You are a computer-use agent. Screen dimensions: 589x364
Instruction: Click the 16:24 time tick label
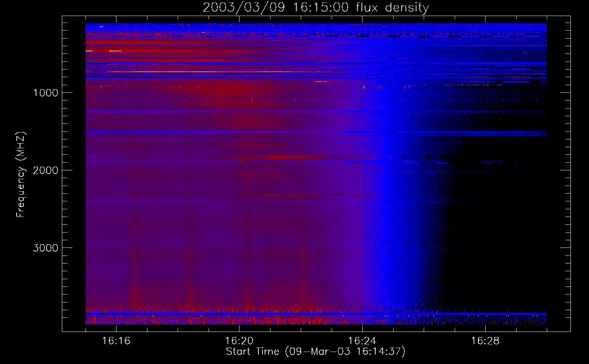362,341
